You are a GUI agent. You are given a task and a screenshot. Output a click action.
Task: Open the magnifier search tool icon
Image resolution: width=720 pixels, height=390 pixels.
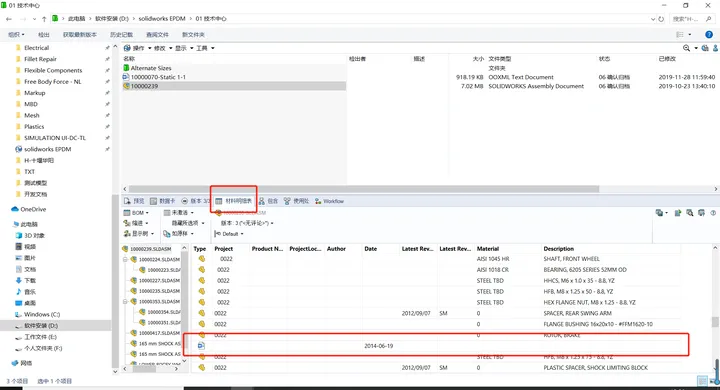[x=686, y=48]
